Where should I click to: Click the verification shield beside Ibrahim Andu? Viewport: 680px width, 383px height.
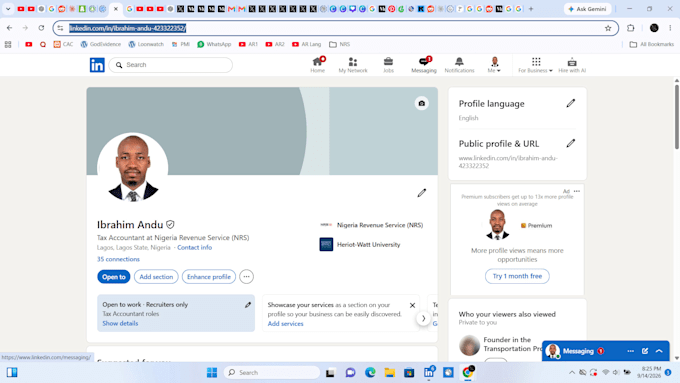[x=170, y=225]
